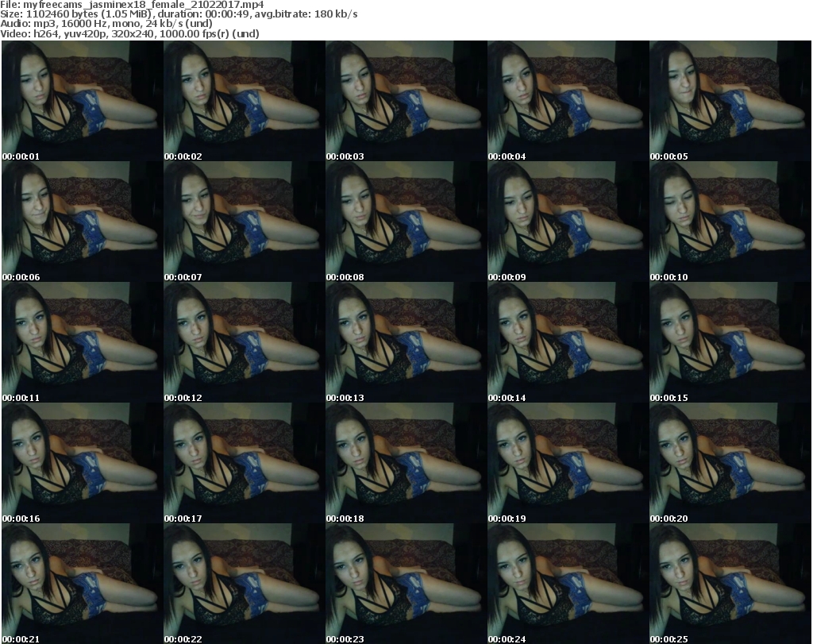Screen dimensions: 813x644
Task: Select the thumbnail stamped 00:00:20
Action: click(730, 463)
